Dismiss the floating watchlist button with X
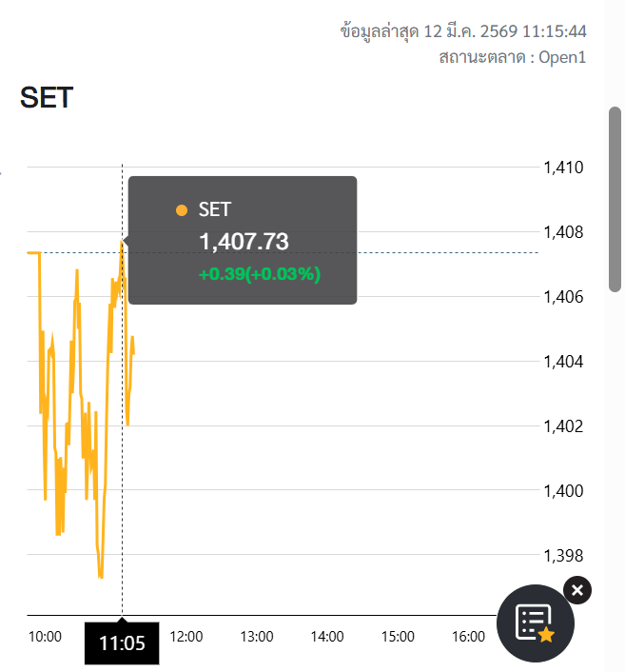 click(577, 590)
